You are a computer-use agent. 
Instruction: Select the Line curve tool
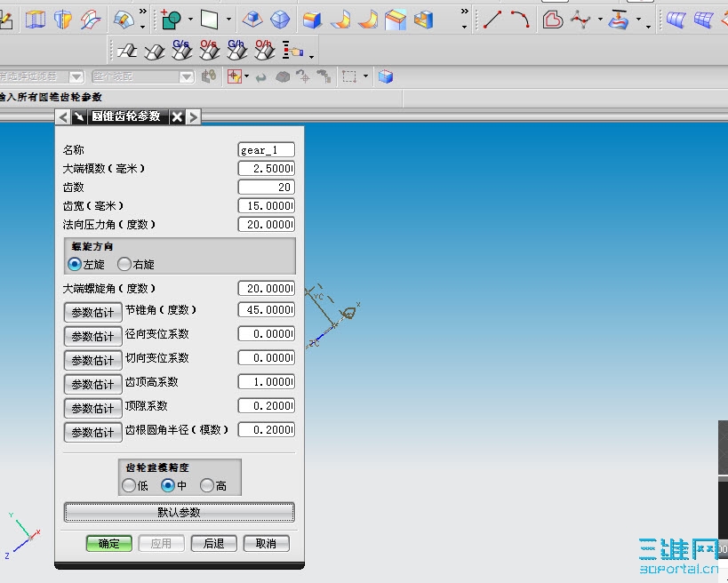point(492,20)
